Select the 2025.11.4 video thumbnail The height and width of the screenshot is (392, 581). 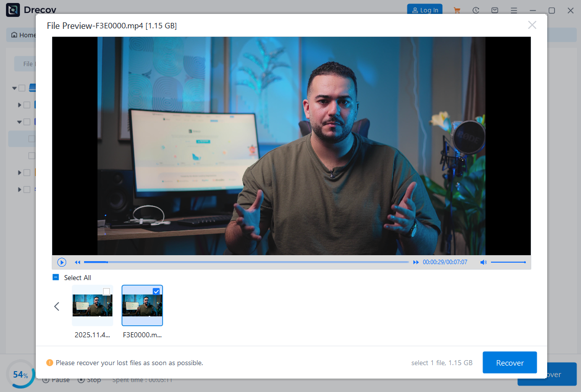(x=93, y=305)
